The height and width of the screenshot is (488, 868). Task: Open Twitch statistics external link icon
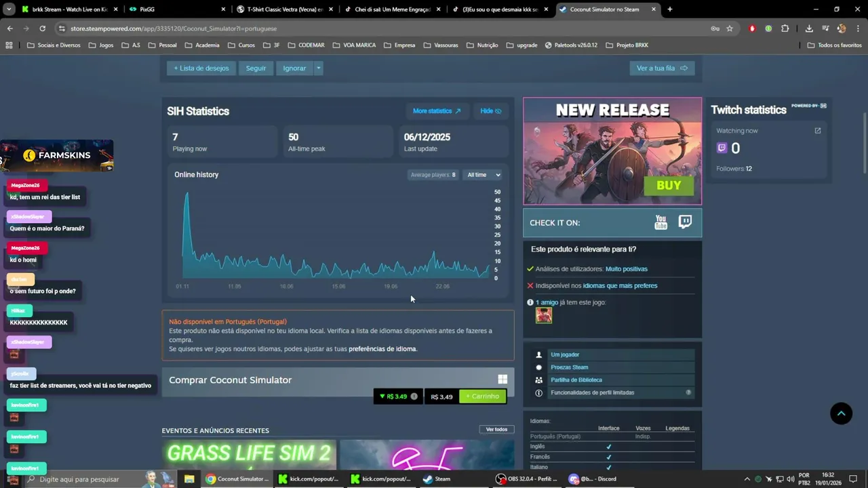coord(817,131)
